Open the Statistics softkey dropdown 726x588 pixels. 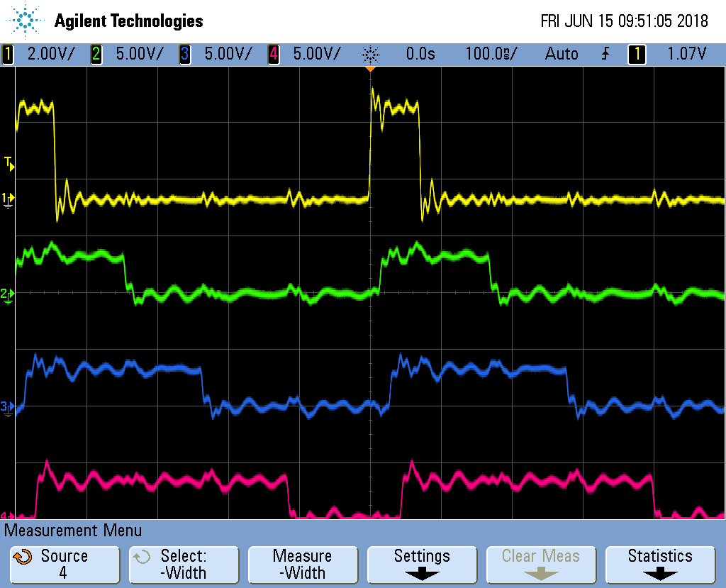(x=660, y=565)
